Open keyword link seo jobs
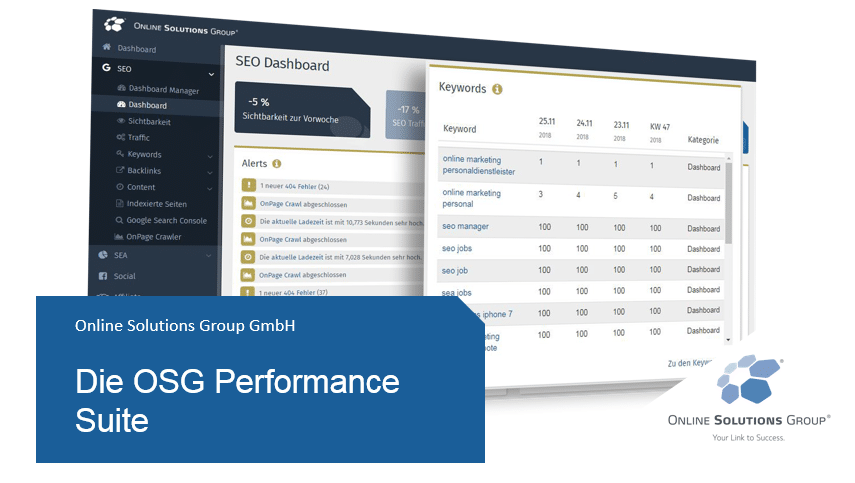Viewport: 855px width, 483px height. coord(457,249)
